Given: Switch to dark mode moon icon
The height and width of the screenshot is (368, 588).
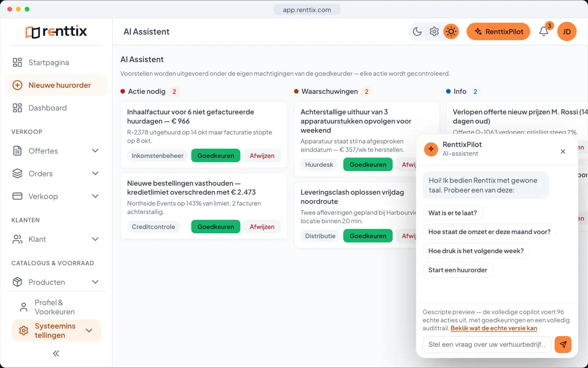Looking at the screenshot, I should click(417, 32).
